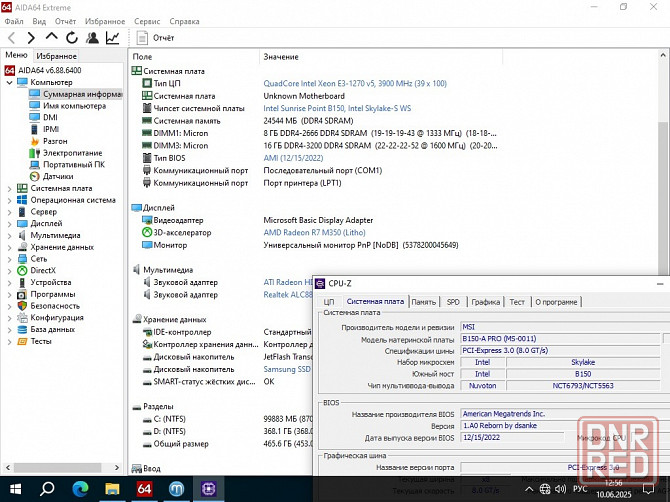
Task: Open the Windows Start menu
Action: click(x=15, y=489)
